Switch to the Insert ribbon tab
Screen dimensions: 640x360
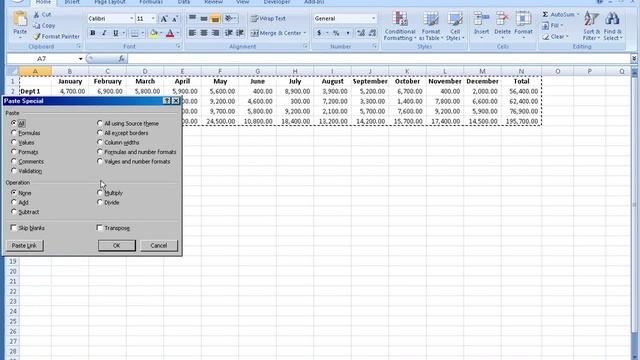click(x=72, y=2)
